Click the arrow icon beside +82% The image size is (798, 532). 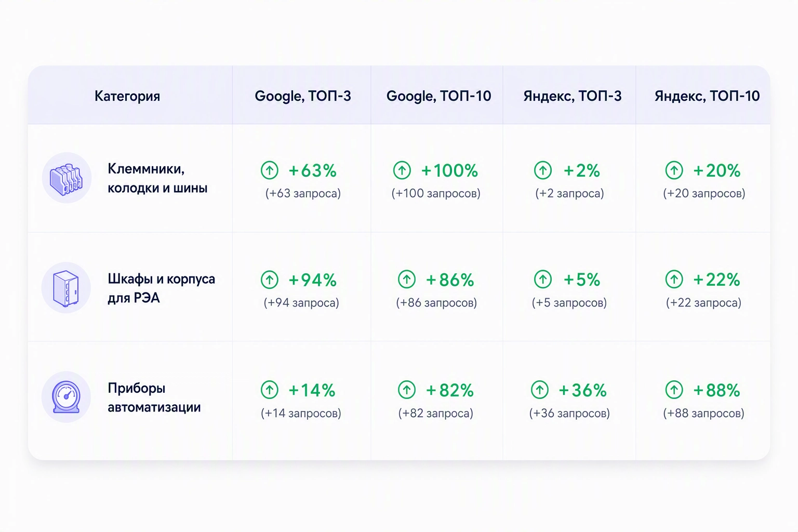[407, 390]
